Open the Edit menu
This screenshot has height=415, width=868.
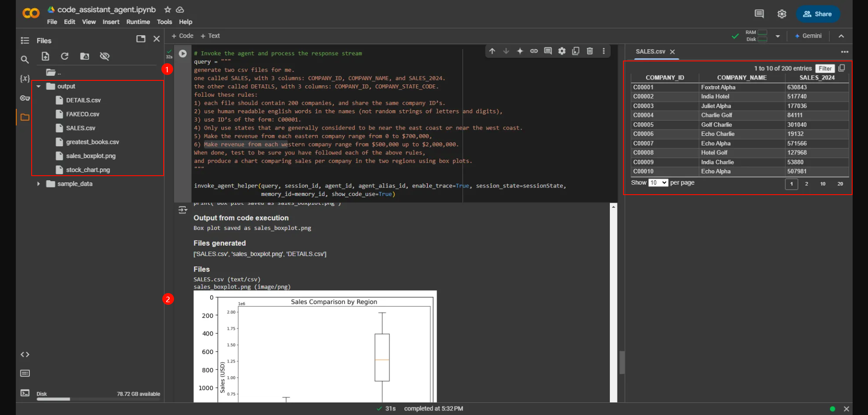pyautogui.click(x=70, y=22)
